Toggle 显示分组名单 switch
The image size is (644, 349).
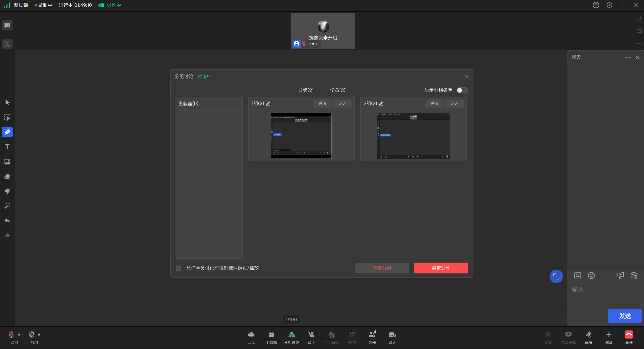tap(462, 90)
